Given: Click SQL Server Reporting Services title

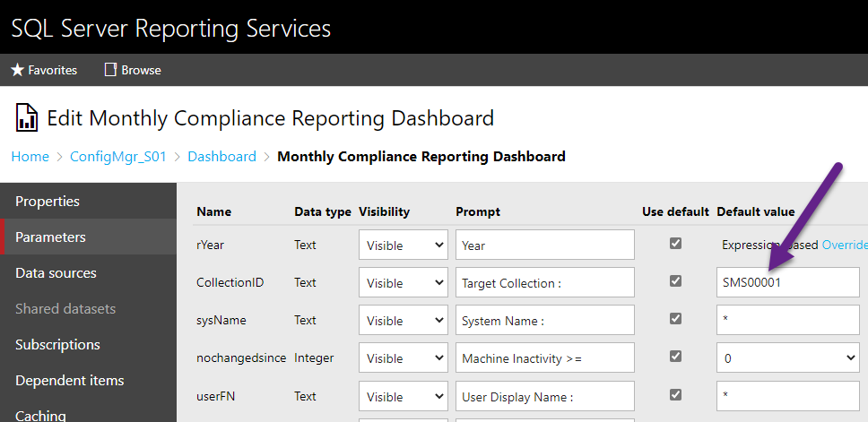Looking at the screenshot, I should 171,28.
